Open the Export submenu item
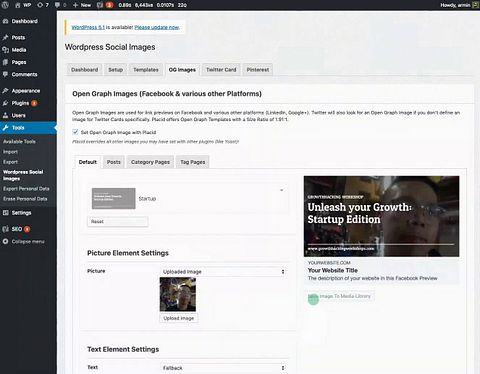 (x=10, y=162)
